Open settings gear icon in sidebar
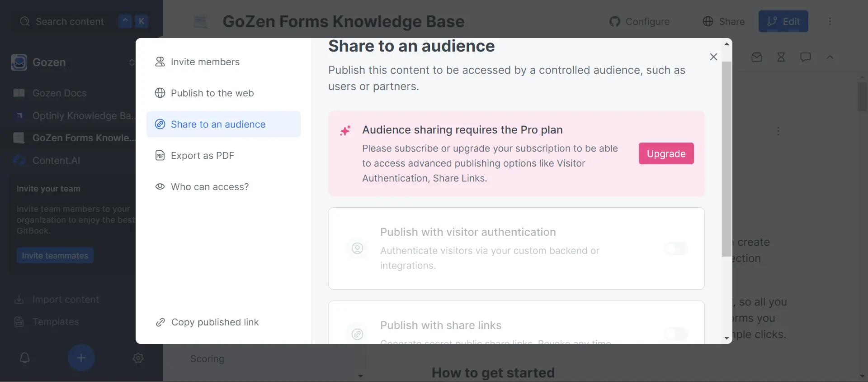 coord(138,358)
